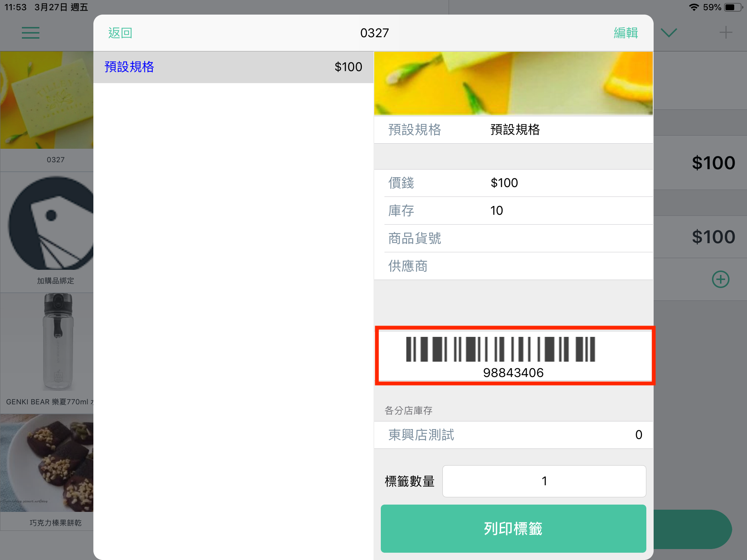Tap the 各分店庫存 section header
Viewport: 747px width, 560px height.
tap(409, 411)
